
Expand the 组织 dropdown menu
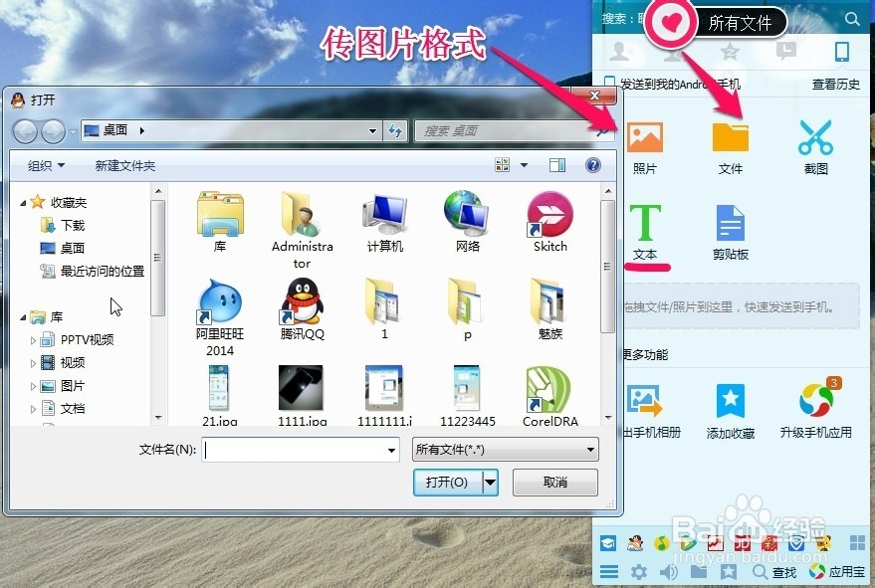click(x=44, y=165)
